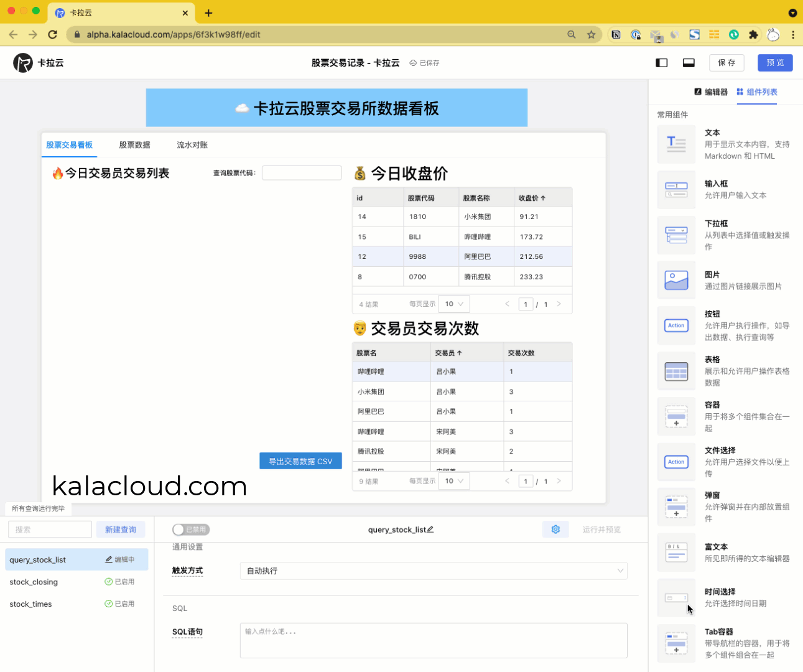Select the 表格 table component icon
803x672 pixels.
click(x=676, y=371)
